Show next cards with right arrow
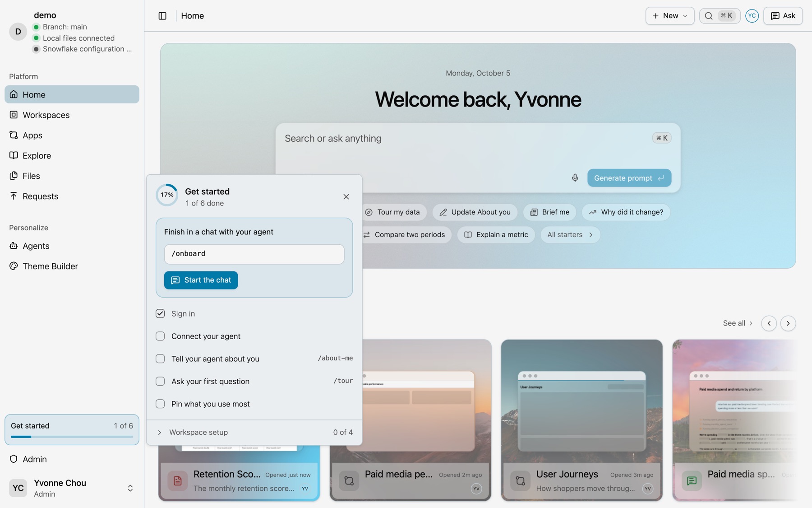 click(788, 323)
